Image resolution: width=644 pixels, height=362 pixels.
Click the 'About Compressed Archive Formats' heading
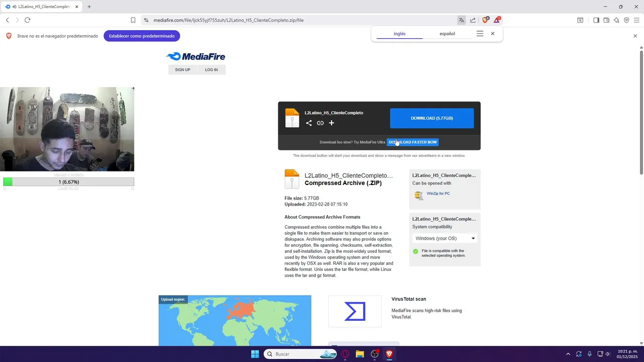tap(323, 217)
